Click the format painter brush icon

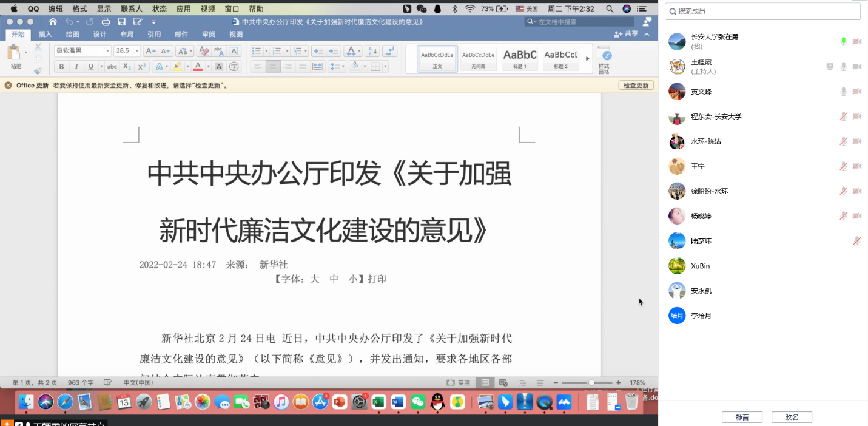pos(38,70)
